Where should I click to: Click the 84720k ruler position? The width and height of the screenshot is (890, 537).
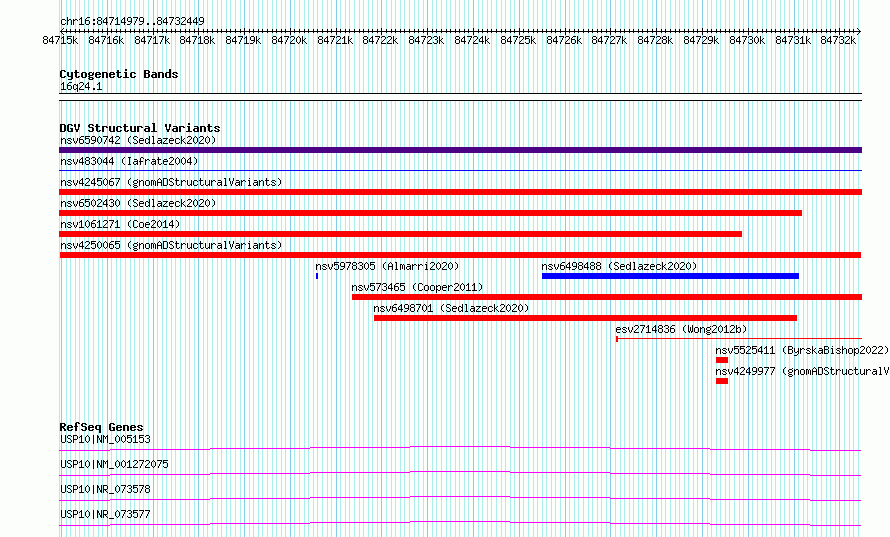click(289, 40)
